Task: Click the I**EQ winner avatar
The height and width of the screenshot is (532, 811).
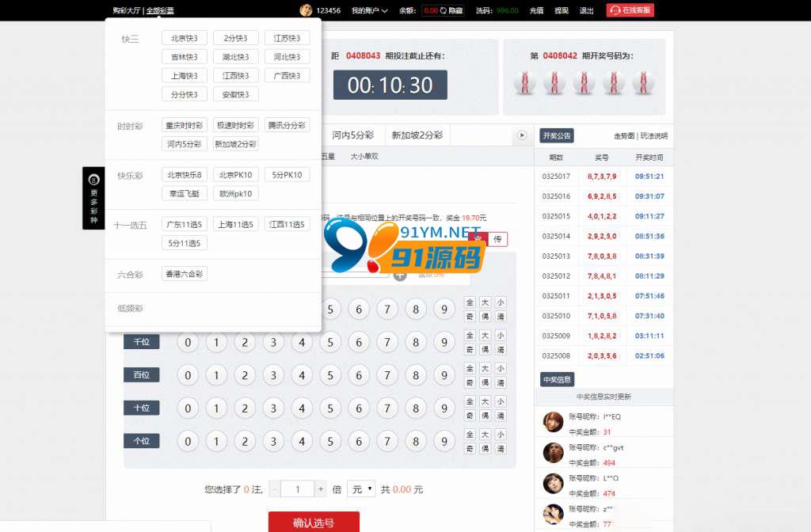Action: point(553,422)
